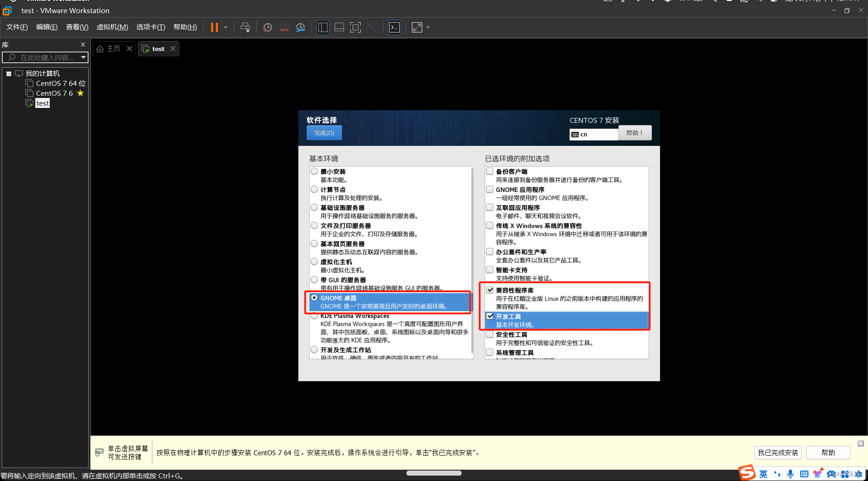Open the Sogou soft keyboard icon
Viewport: 868px width, 481px height.
(804, 474)
